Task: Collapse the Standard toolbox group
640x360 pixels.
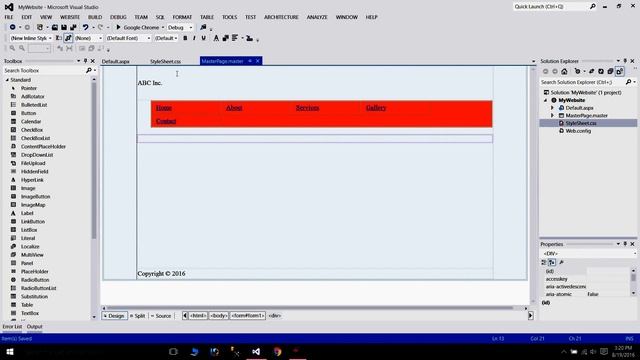Action: pos(7,80)
